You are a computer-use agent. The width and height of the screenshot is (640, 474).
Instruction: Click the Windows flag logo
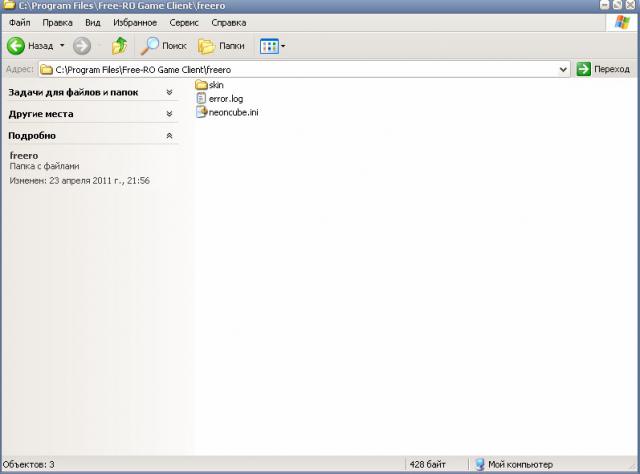[622, 22]
